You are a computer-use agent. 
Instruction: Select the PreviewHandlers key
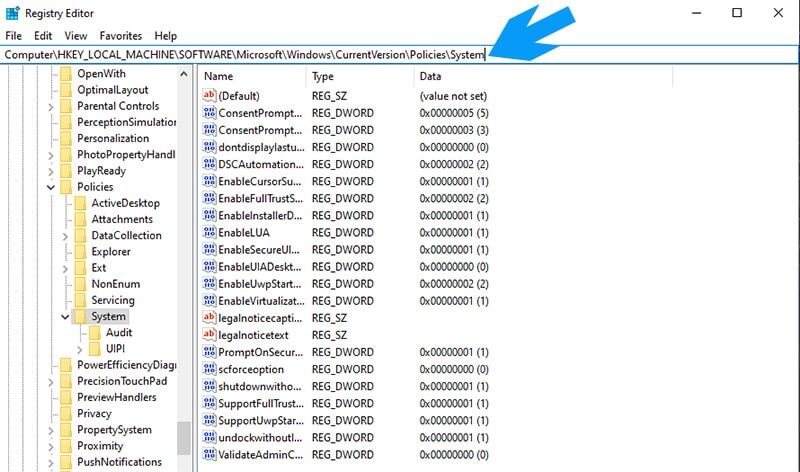pos(116,397)
